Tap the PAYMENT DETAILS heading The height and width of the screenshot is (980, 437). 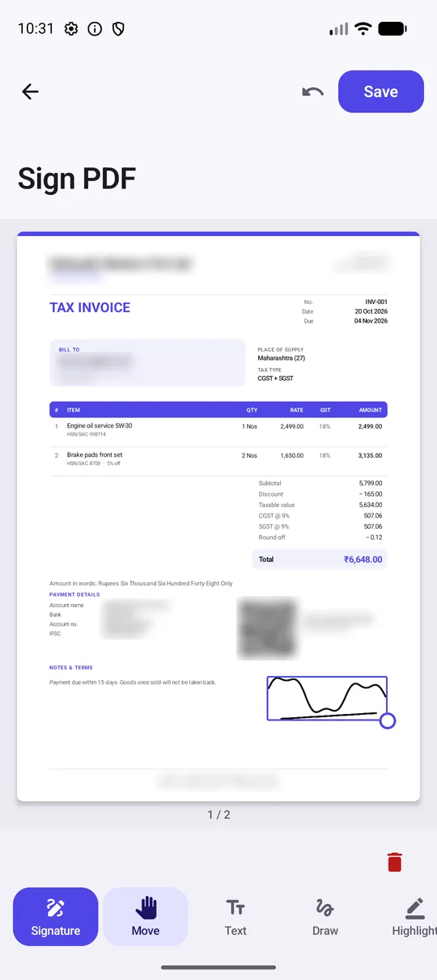74,594
